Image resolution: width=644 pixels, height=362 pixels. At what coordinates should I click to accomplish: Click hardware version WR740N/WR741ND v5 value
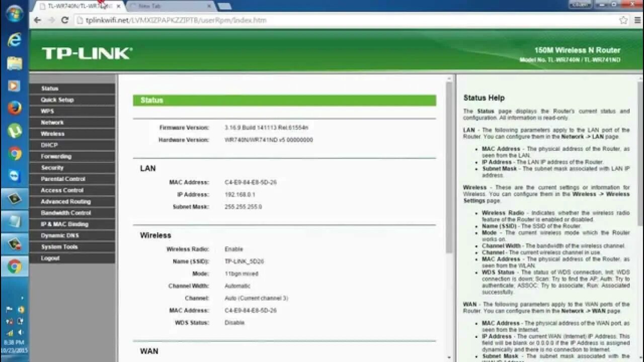click(269, 140)
